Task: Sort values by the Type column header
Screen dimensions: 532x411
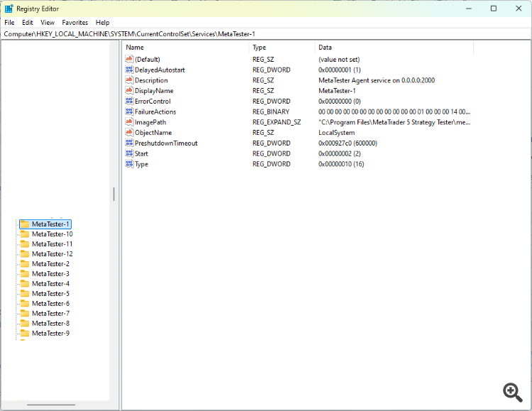Action: point(282,48)
